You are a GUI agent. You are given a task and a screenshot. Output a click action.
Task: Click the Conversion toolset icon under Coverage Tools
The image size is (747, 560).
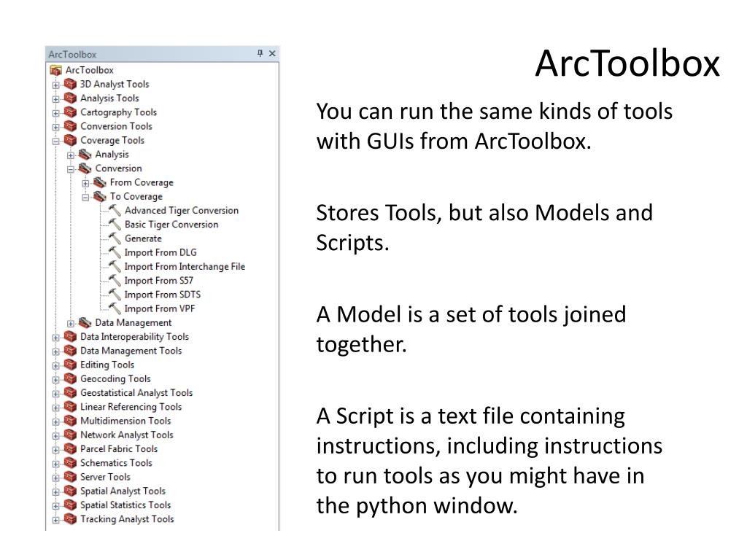85,168
